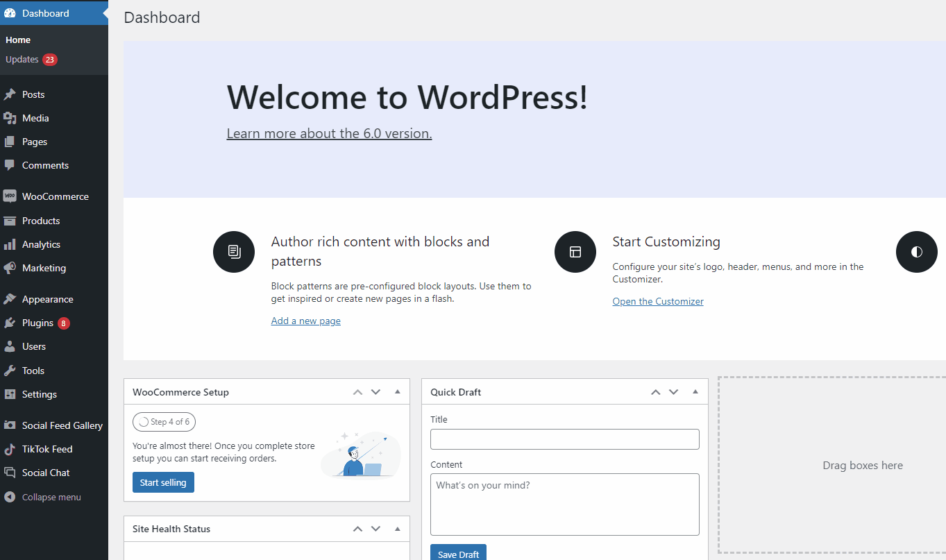The width and height of the screenshot is (946, 560).
Task: Toggle WooCommerce Setup panel collapse triangle
Action: (x=398, y=392)
